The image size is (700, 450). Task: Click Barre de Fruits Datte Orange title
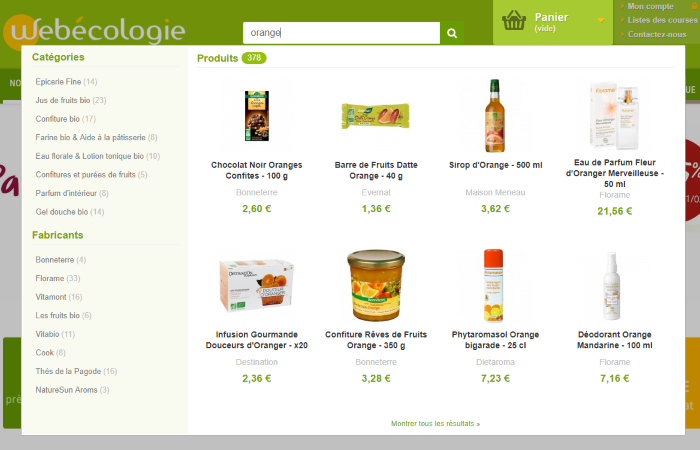point(376,171)
